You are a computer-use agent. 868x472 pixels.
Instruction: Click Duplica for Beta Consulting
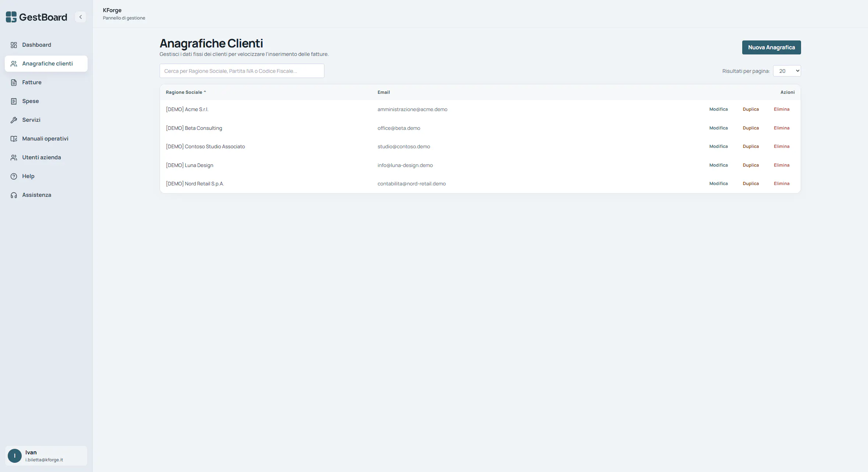click(751, 128)
